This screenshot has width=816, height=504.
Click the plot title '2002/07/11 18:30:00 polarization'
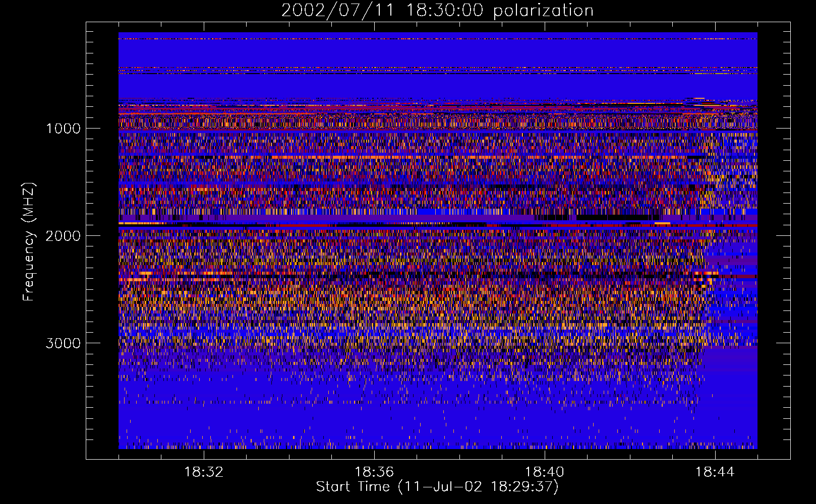tap(437, 11)
